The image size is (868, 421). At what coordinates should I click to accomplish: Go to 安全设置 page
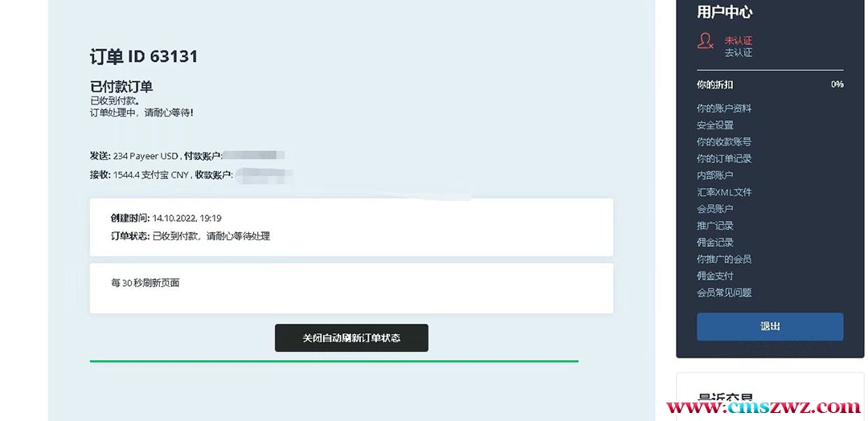(x=714, y=125)
